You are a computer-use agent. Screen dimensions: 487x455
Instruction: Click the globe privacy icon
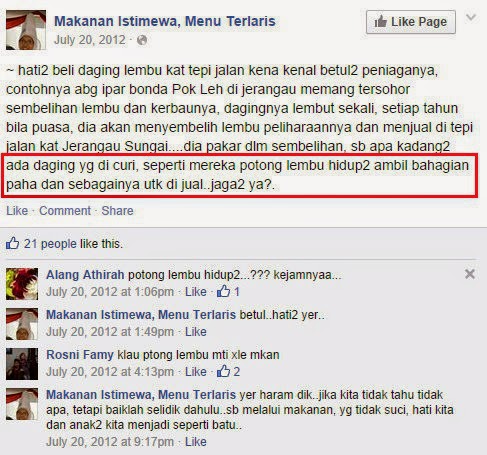pos(142,40)
